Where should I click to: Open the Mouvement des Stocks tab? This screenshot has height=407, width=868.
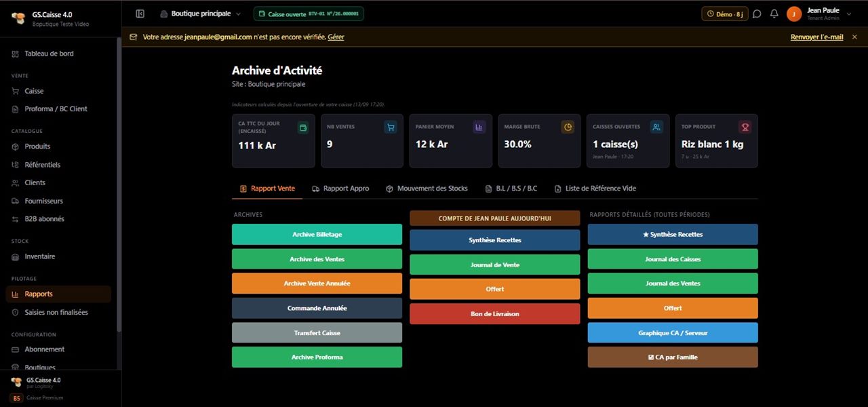(x=427, y=189)
